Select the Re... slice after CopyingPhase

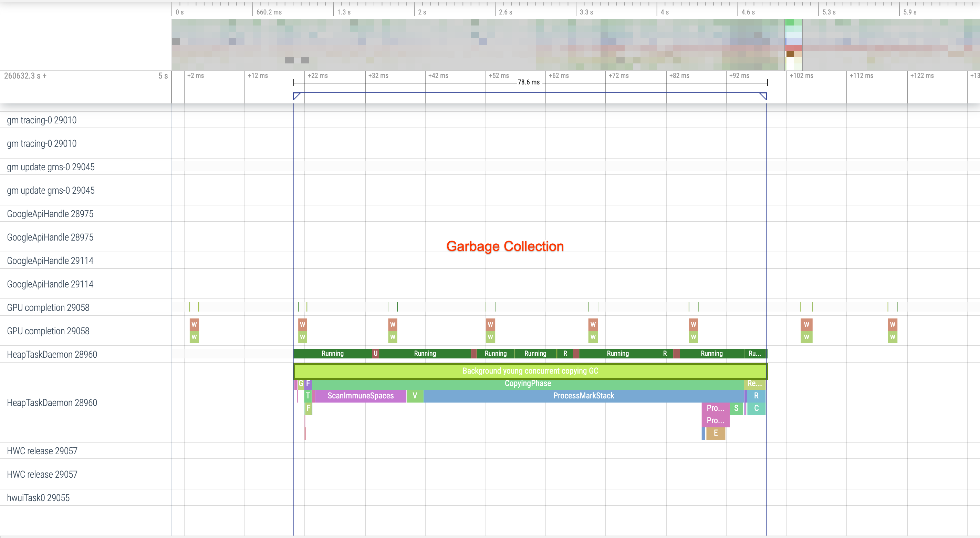tap(754, 383)
